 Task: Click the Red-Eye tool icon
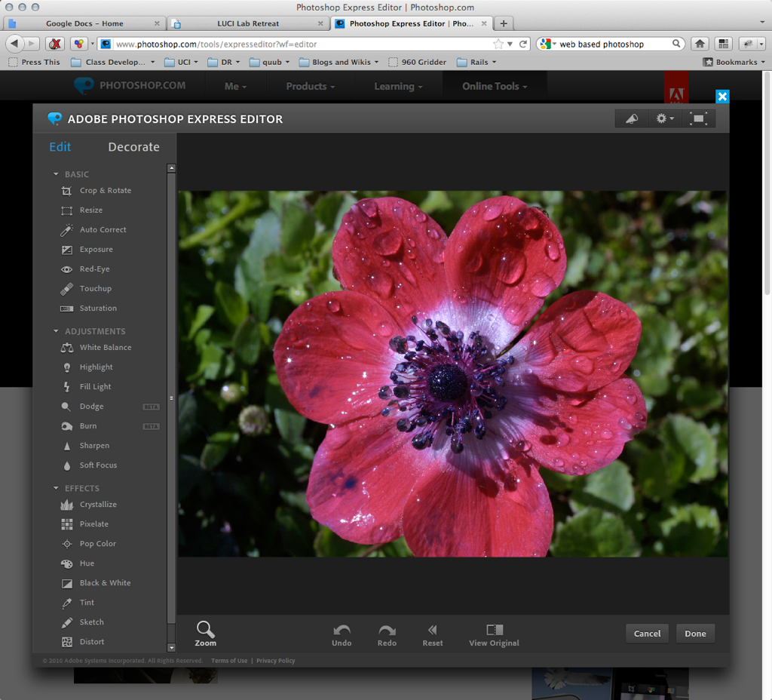pyautogui.click(x=66, y=269)
